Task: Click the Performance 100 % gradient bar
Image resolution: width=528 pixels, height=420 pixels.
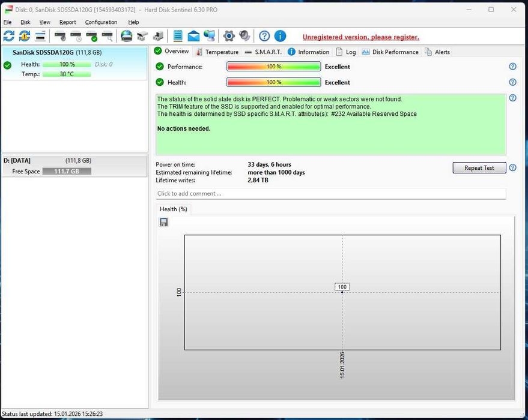Action: tap(273, 67)
